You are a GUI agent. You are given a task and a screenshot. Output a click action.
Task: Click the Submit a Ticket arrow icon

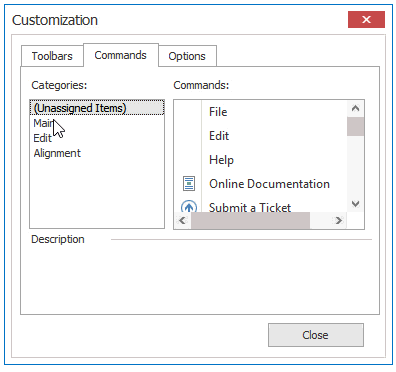189,207
